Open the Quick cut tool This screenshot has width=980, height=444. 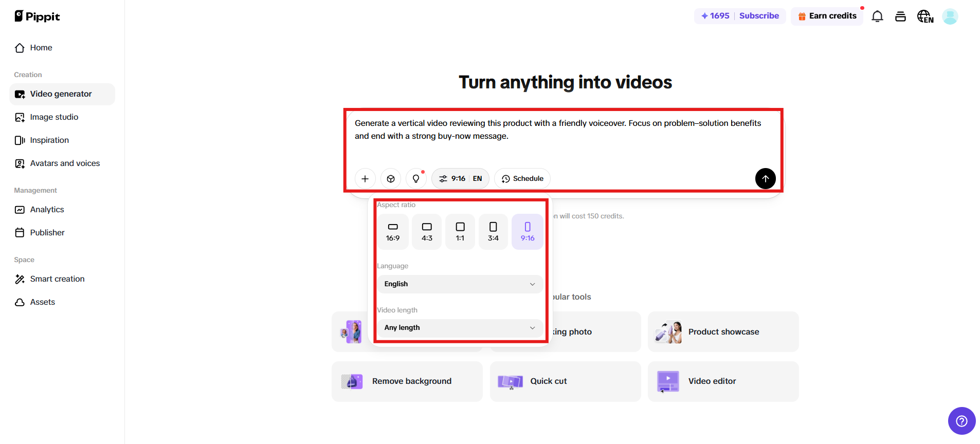click(x=566, y=381)
